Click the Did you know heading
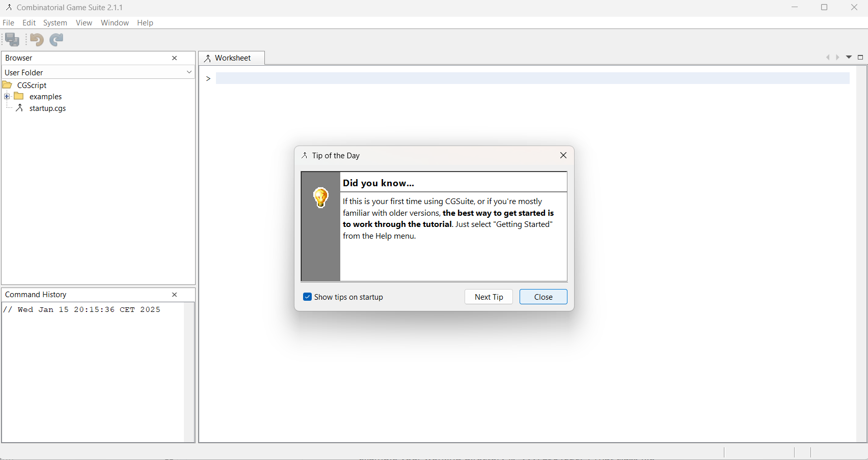Viewport: 868px width, 460px height. click(378, 183)
